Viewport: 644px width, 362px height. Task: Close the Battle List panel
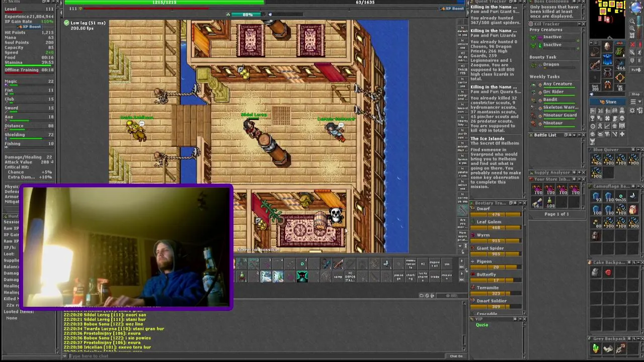coord(583,135)
